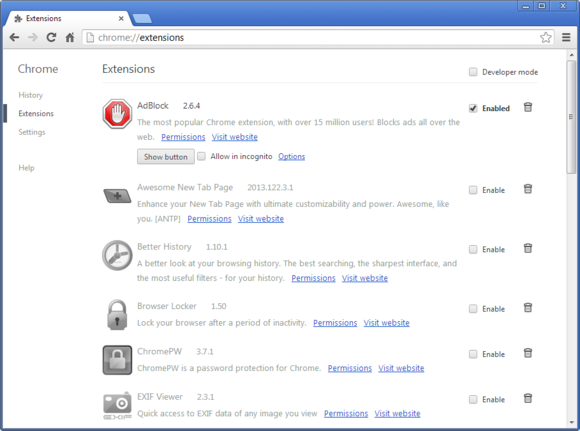The image size is (580, 431).
Task: Click the scroll-down arrow of the scrollbar
Action: (571, 422)
